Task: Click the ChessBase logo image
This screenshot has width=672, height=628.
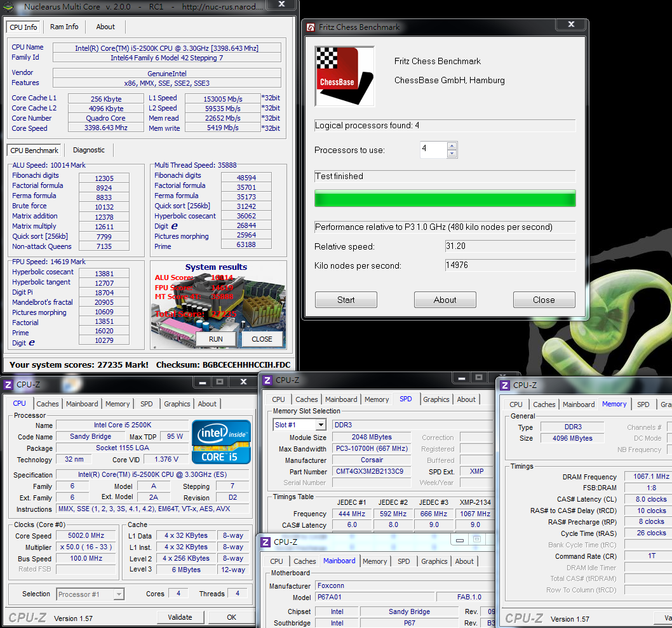Action: click(x=344, y=76)
